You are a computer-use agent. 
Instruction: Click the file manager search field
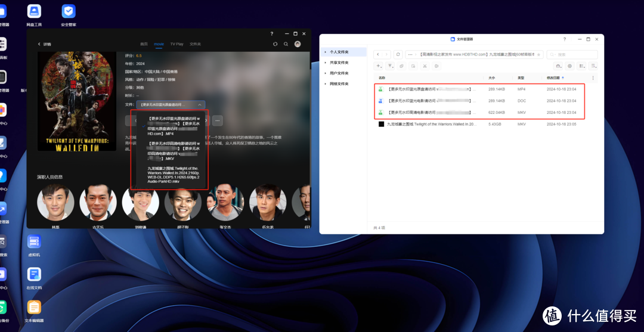(572, 55)
